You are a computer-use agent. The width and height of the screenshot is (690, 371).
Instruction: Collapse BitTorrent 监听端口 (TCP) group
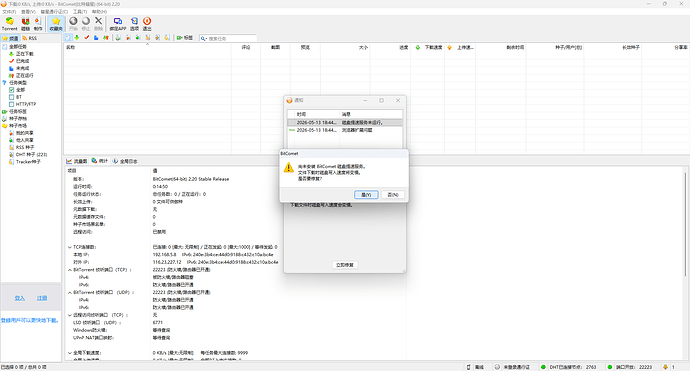[70, 270]
